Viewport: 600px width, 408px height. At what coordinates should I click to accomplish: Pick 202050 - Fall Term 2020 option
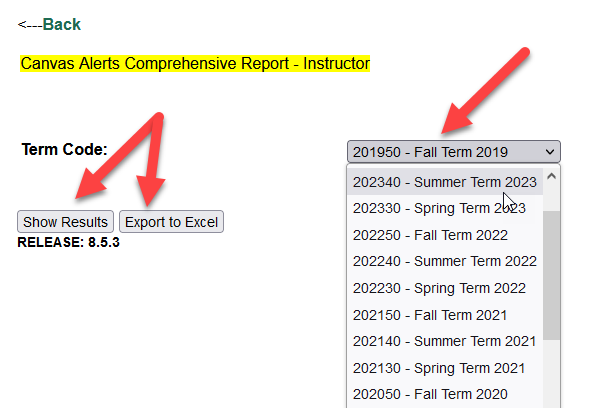click(430, 394)
